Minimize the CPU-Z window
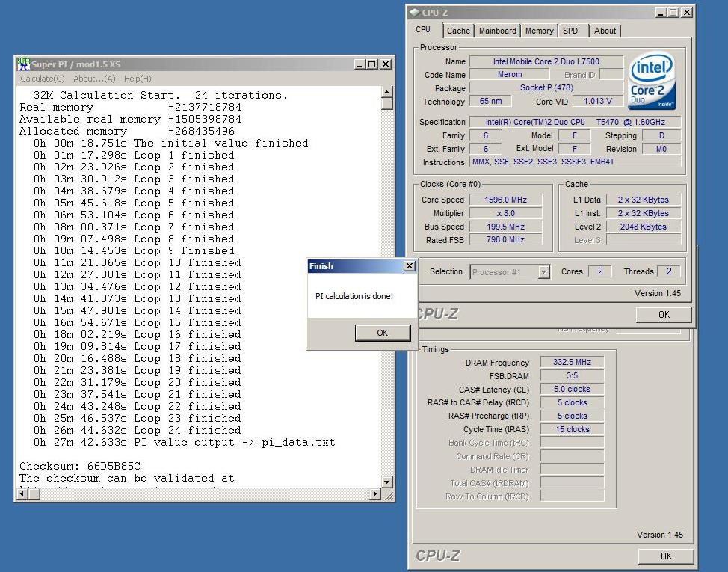The width and height of the screenshot is (728, 572). 661,13
